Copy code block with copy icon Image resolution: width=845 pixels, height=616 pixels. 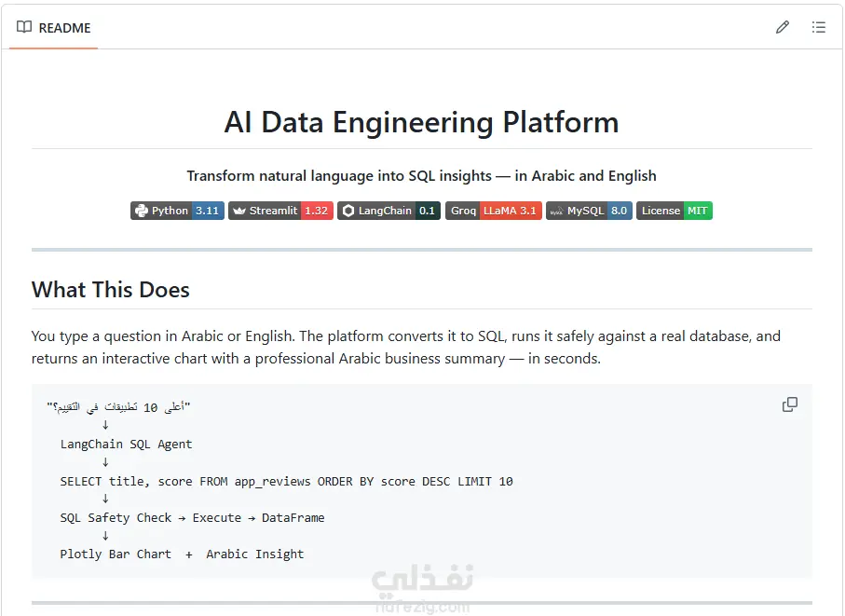[x=790, y=404]
